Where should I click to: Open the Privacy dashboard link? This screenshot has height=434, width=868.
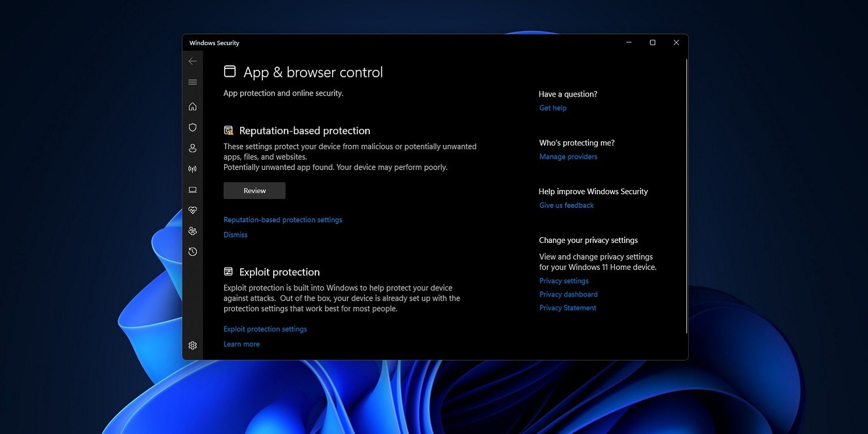click(568, 295)
